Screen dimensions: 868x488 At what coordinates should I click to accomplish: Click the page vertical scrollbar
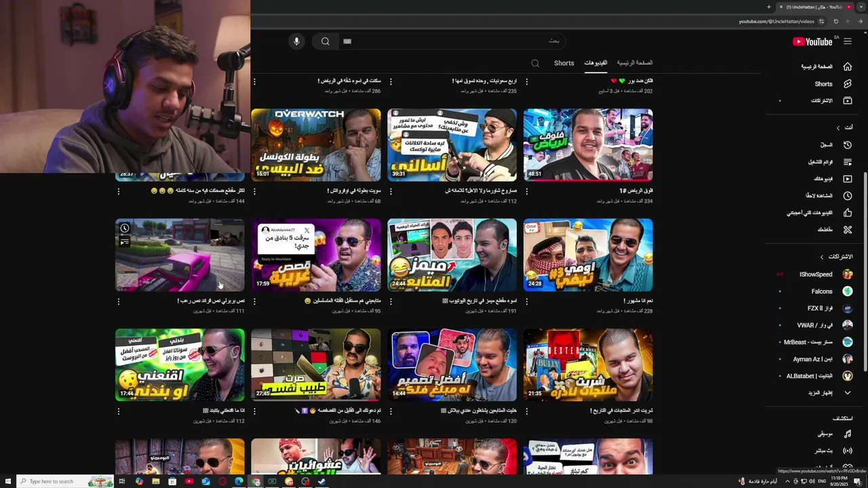pyautogui.click(x=865, y=271)
